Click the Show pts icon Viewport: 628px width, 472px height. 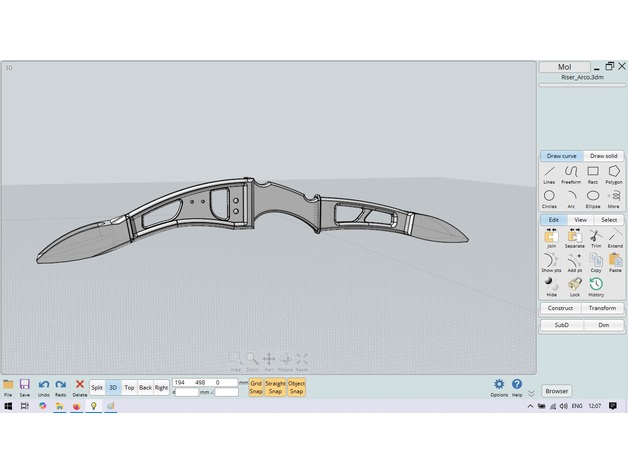click(x=550, y=261)
